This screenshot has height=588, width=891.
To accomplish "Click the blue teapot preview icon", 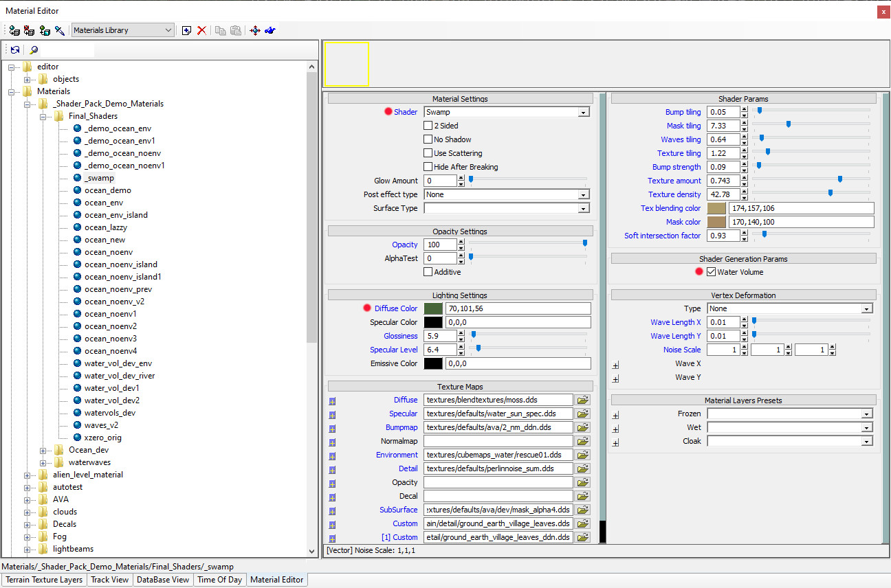I will pos(270,30).
